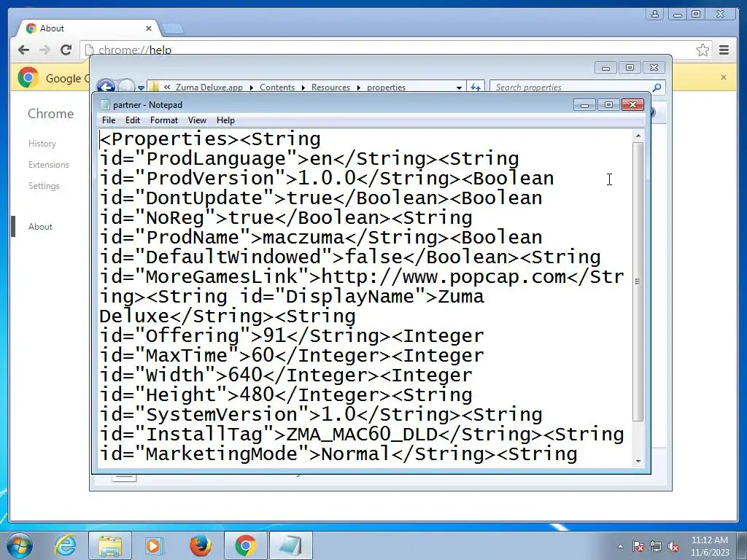Maximize the Explorer window

tap(630, 68)
